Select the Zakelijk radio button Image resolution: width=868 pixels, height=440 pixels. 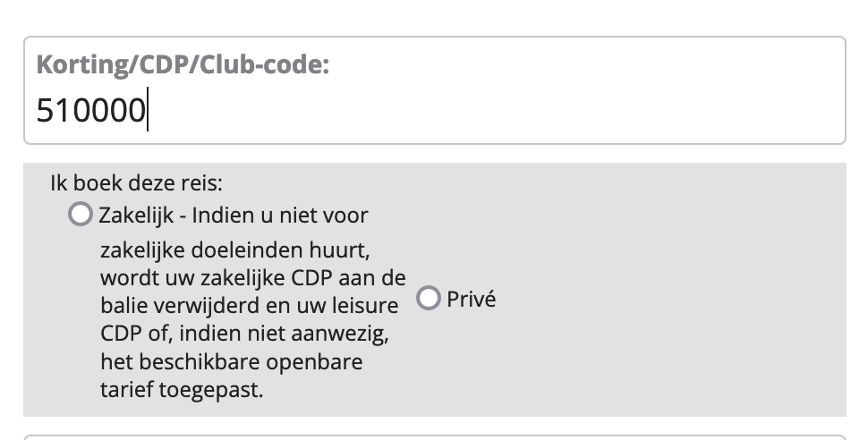click(81, 215)
